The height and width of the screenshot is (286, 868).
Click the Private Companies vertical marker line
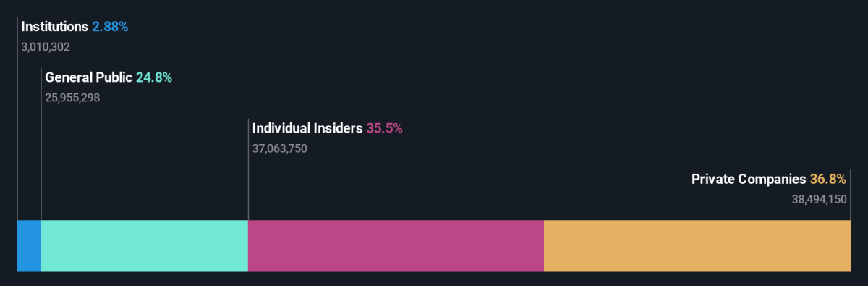click(851, 195)
